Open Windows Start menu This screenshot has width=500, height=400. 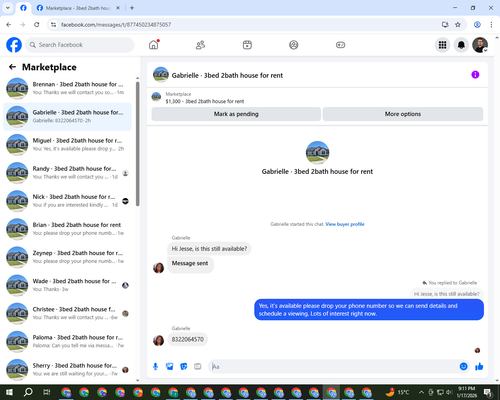[9, 392]
